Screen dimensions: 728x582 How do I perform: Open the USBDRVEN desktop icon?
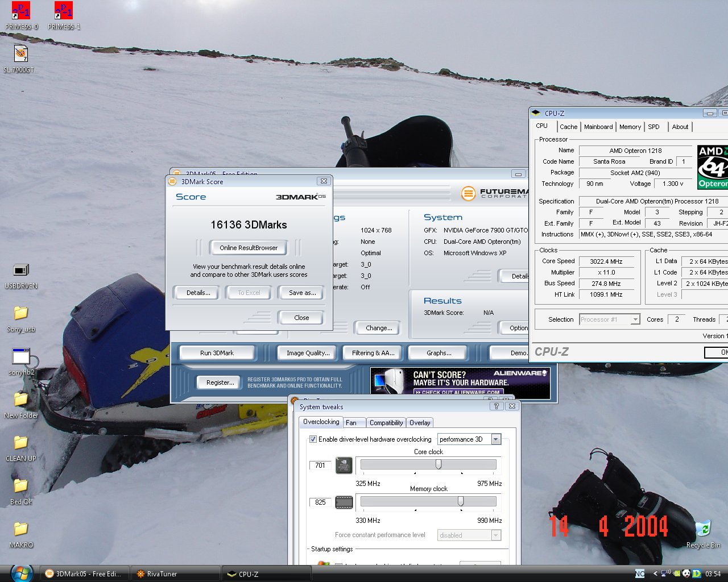click(21, 275)
